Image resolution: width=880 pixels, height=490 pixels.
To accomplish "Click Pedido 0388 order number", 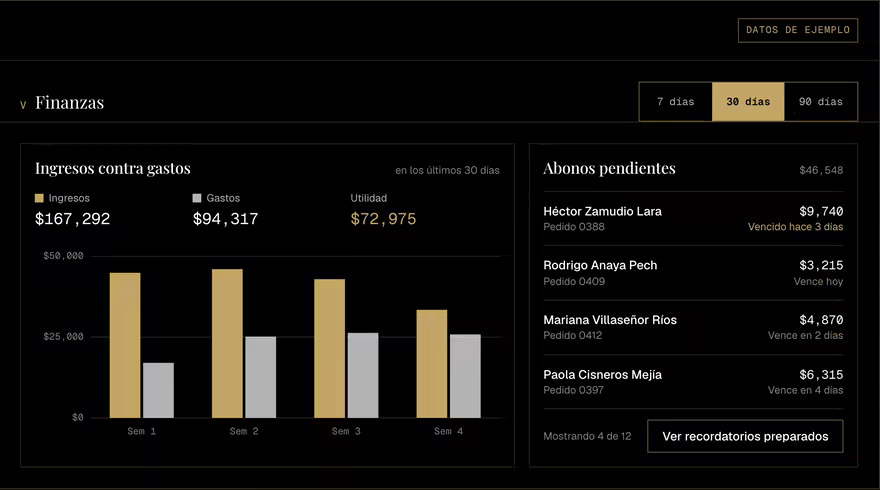I will [574, 227].
